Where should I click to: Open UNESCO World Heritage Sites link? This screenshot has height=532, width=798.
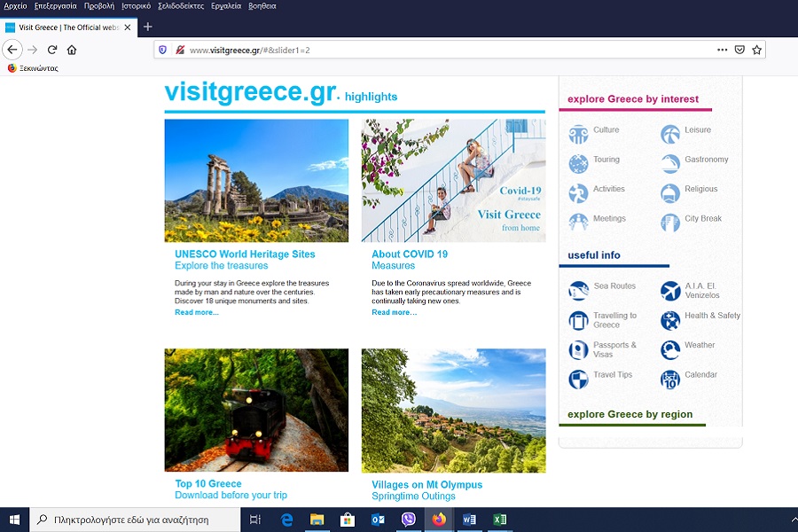pyautogui.click(x=245, y=254)
